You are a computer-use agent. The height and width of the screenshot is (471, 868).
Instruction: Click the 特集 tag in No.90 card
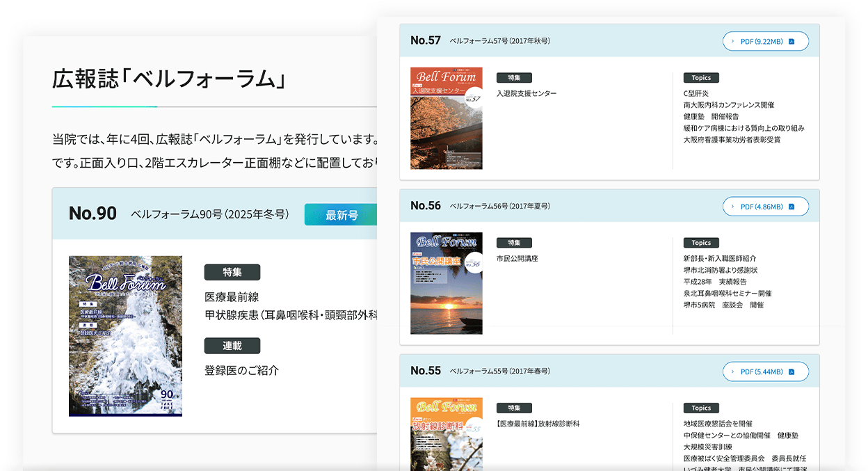pos(232,272)
